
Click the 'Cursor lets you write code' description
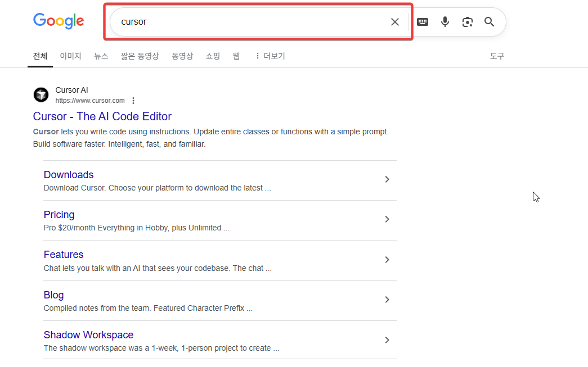click(211, 138)
